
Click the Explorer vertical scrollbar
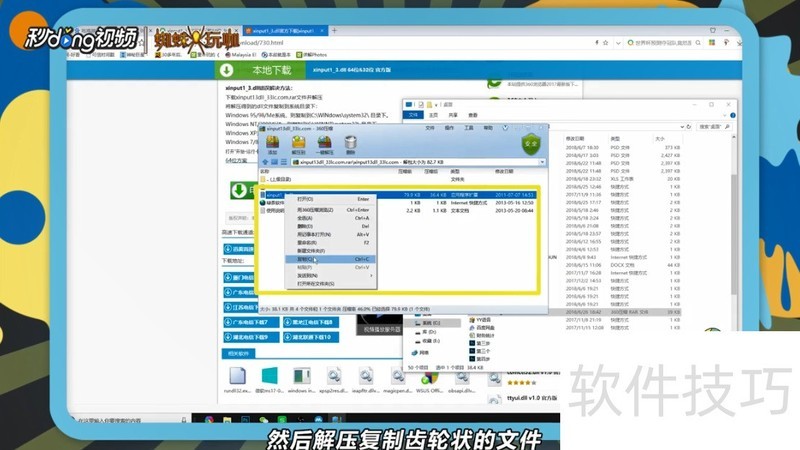click(734, 235)
